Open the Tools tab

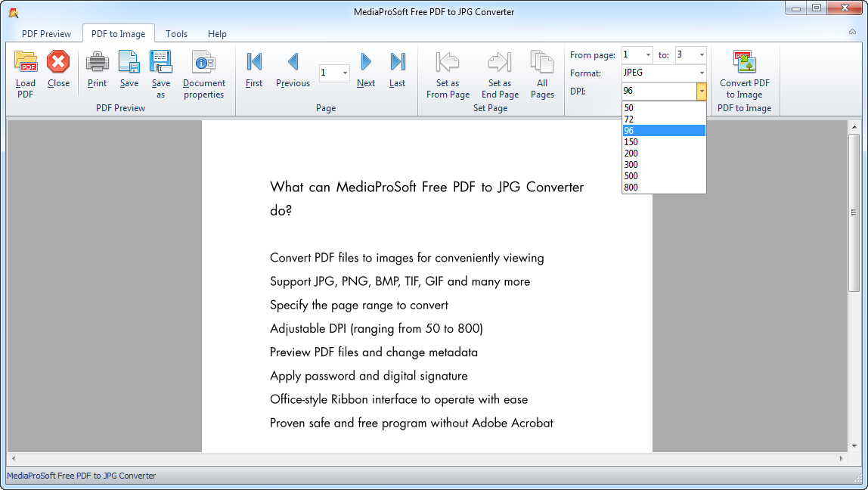coord(177,34)
